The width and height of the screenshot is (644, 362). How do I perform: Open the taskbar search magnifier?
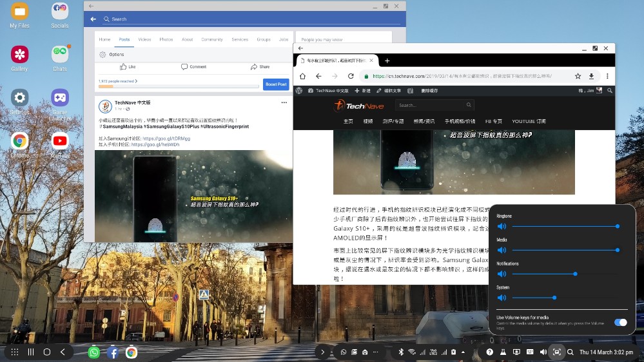point(570,352)
